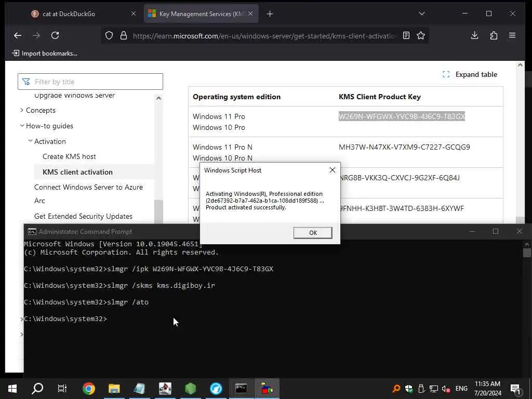Open the browser downloads panel

[x=475, y=35]
